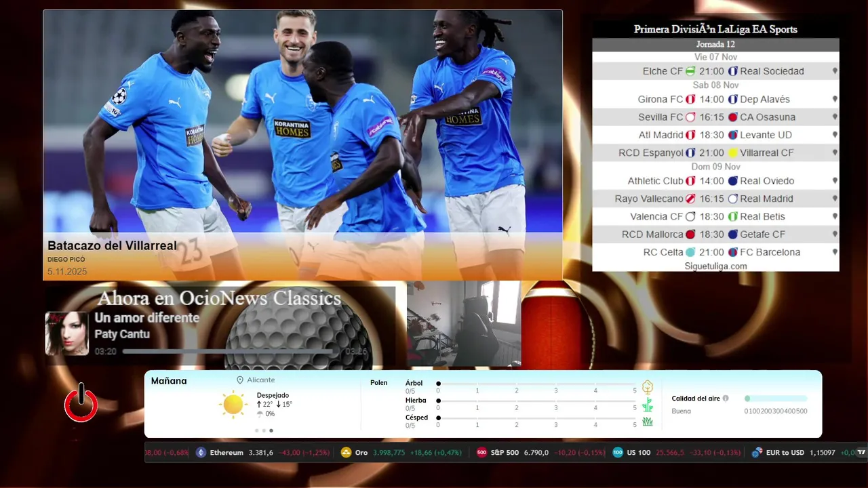The height and width of the screenshot is (488, 868).
Task: Click the Ethereum ticker label
Action: coord(226,453)
